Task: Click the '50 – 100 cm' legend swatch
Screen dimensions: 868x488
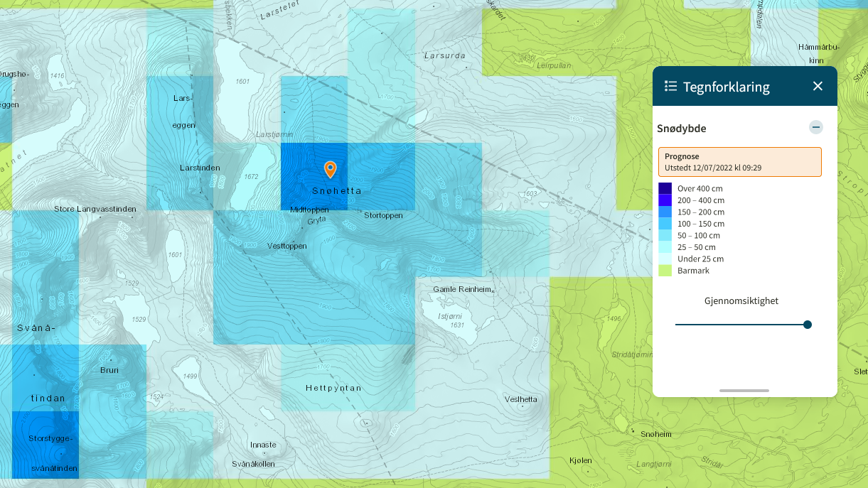Action: tap(665, 236)
